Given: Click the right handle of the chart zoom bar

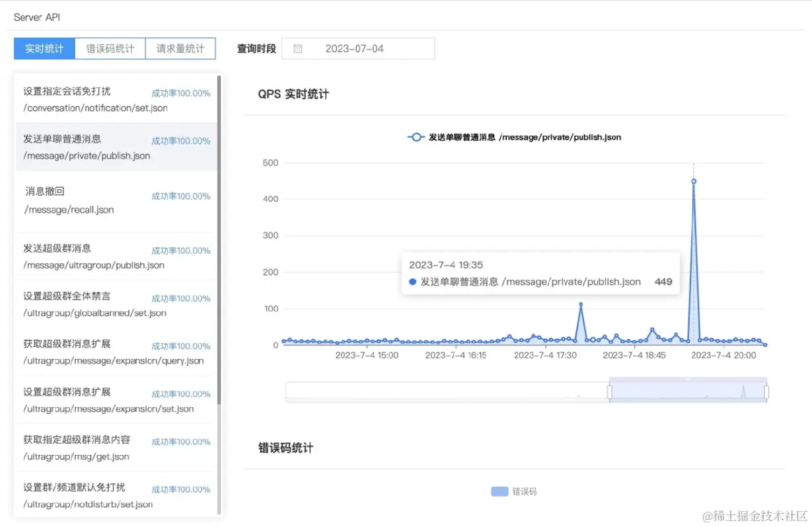Looking at the screenshot, I should (x=766, y=391).
